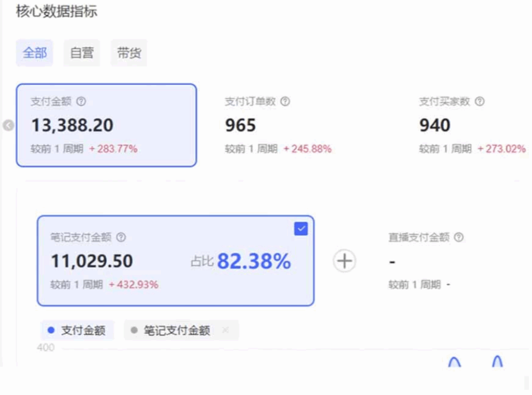
Task: Open help tooltip for 支付金额 metric
Action: pos(81,101)
